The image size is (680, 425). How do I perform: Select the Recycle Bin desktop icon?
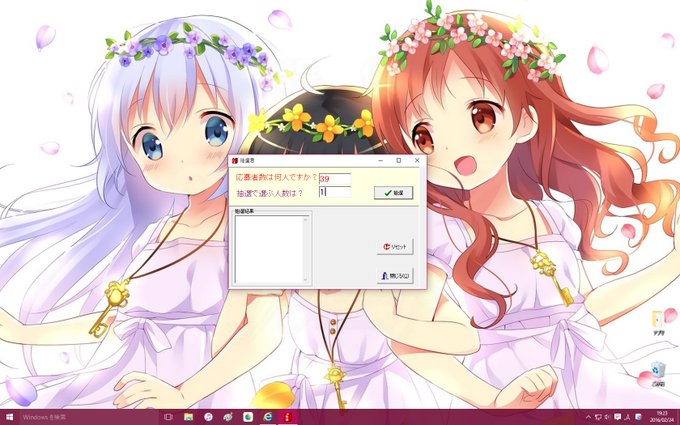(658, 374)
